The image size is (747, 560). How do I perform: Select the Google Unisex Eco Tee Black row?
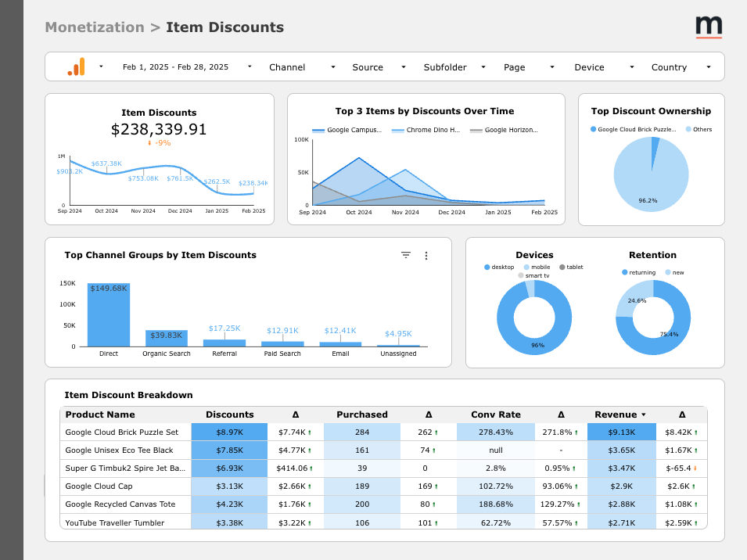click(383, 451)
